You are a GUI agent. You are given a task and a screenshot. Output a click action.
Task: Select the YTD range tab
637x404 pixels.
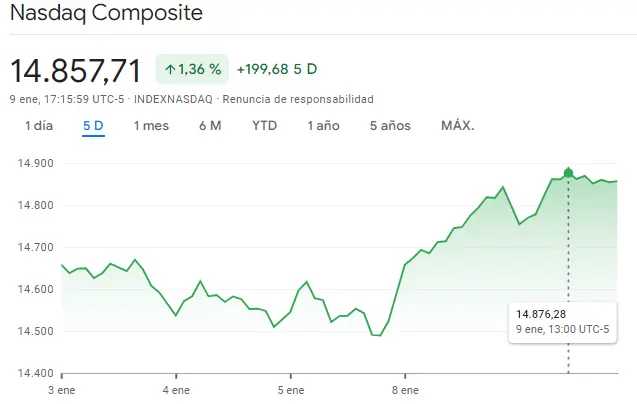click(x=264, y=125)
